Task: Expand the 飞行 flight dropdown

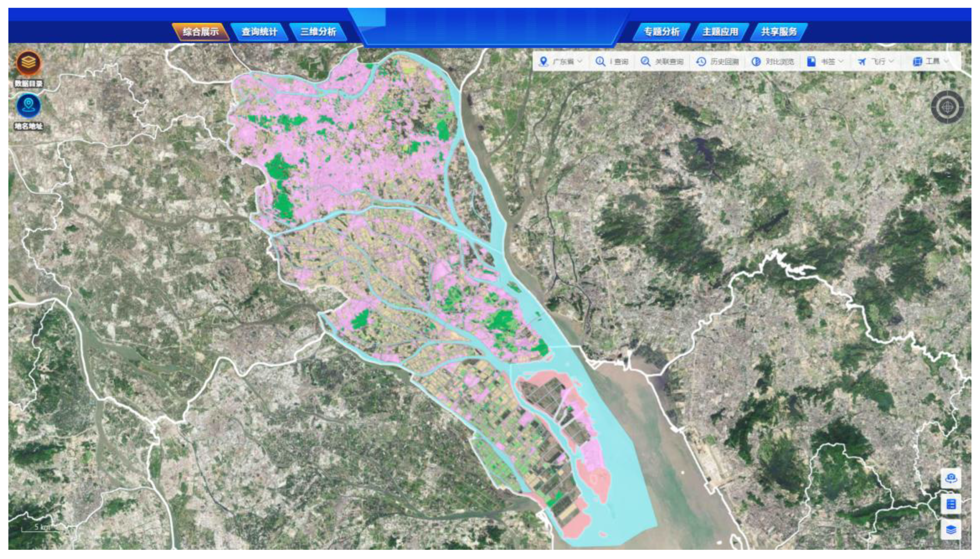Action: point(876,61)
